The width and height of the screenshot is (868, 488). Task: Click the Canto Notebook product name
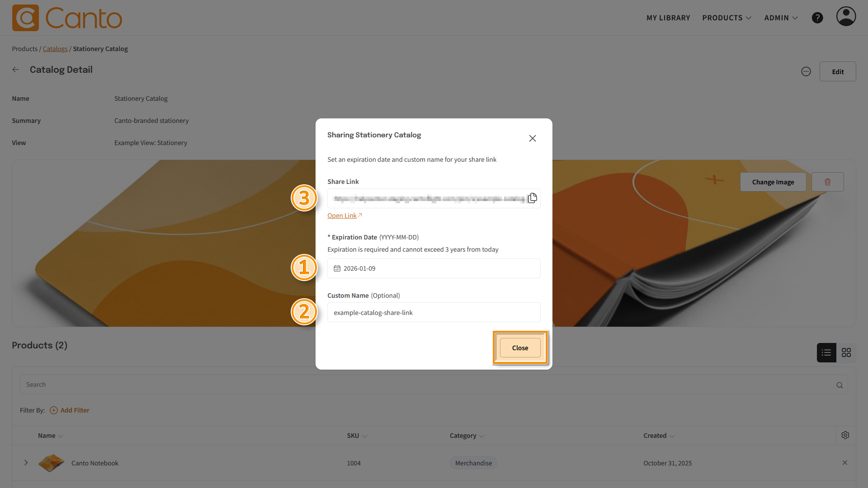click(95, 463)
